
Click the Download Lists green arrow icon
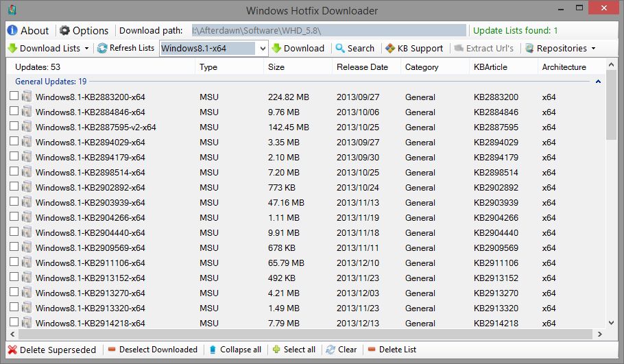point(13,48)
